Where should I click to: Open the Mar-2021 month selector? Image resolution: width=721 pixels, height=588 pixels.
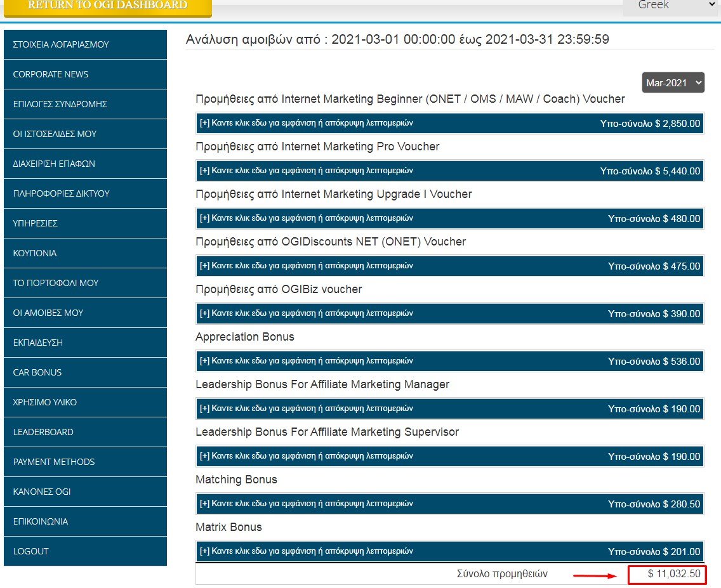[x=673, y=82]
